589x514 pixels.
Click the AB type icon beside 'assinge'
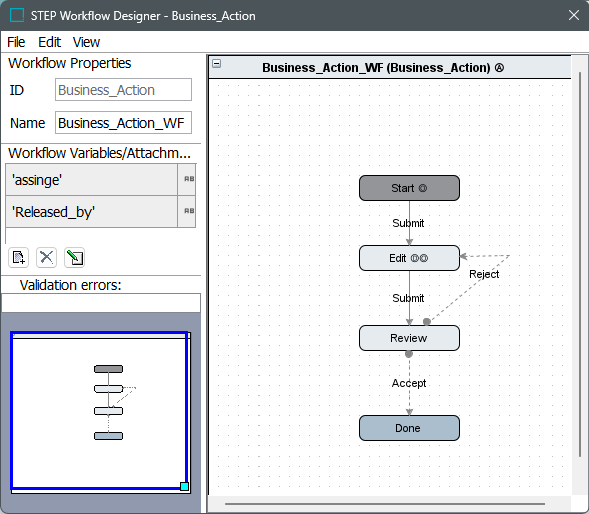pos(189,179)
